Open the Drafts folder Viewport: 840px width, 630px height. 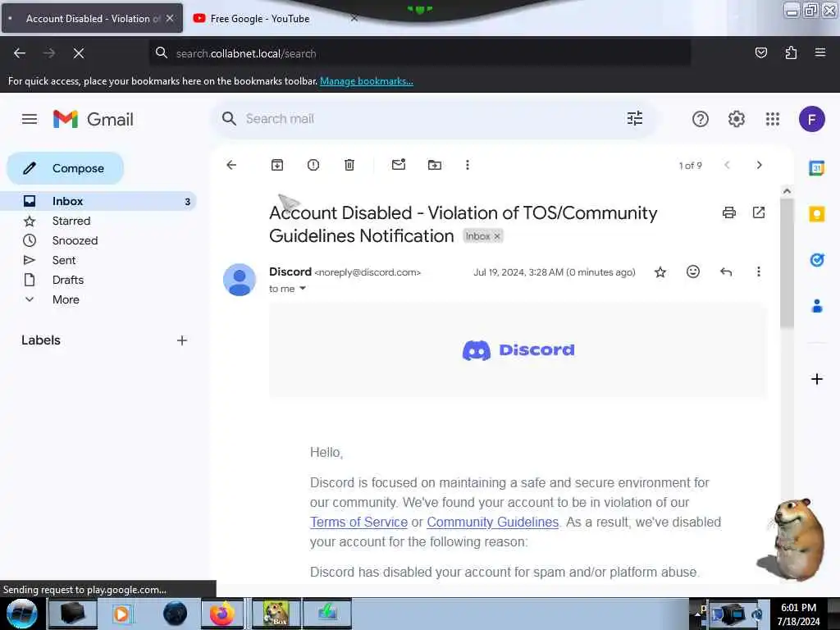[x=68, y=280]
